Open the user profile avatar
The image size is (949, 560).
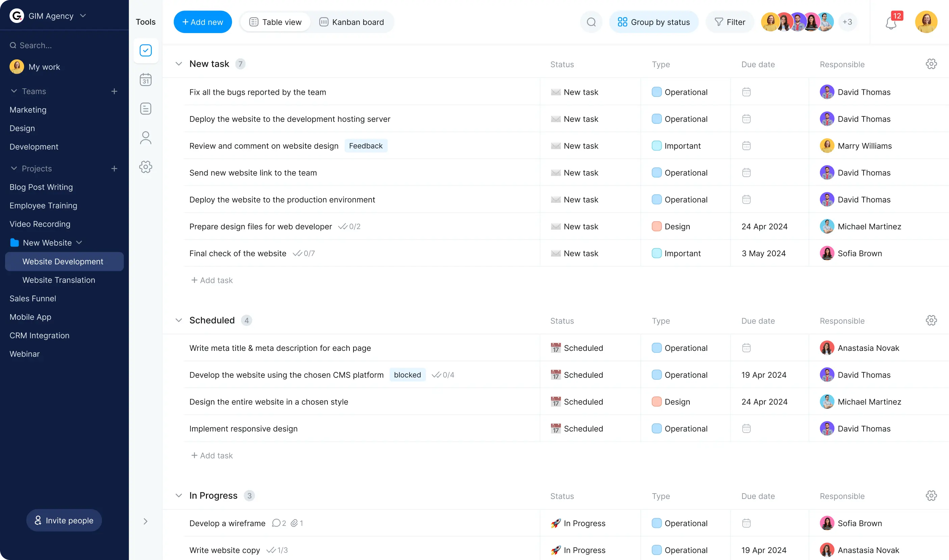926,22
